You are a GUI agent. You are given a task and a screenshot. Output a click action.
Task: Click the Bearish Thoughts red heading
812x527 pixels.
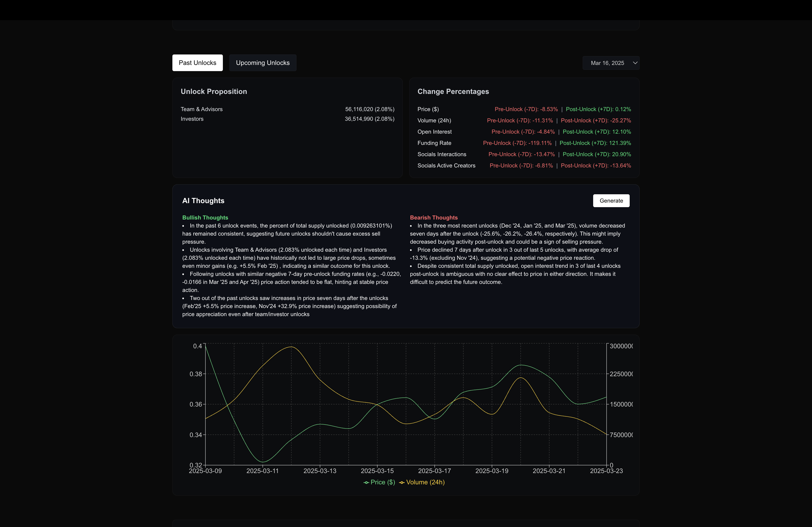pos(434,217)
